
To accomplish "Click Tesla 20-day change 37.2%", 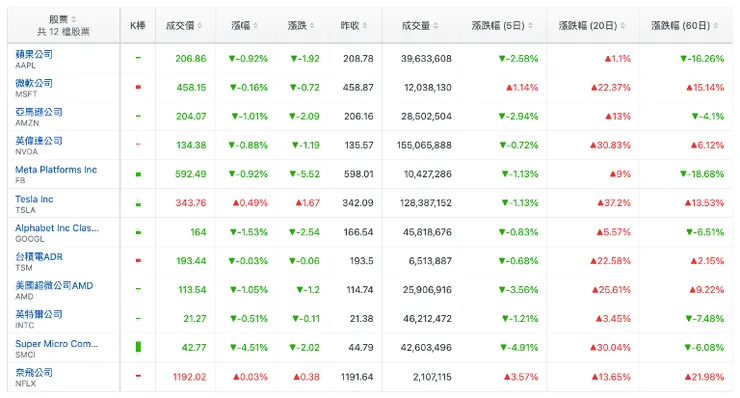I will click(614, 203).
